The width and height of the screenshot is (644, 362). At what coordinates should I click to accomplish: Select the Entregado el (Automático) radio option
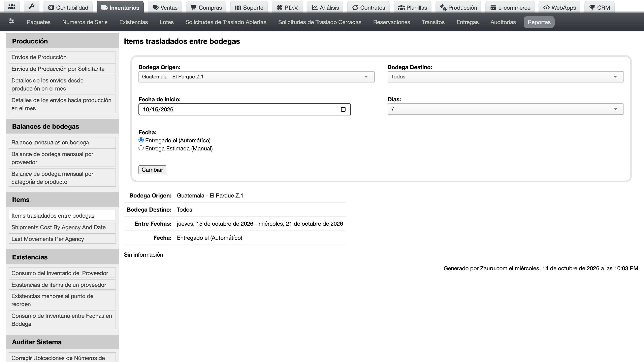point(141,140)
